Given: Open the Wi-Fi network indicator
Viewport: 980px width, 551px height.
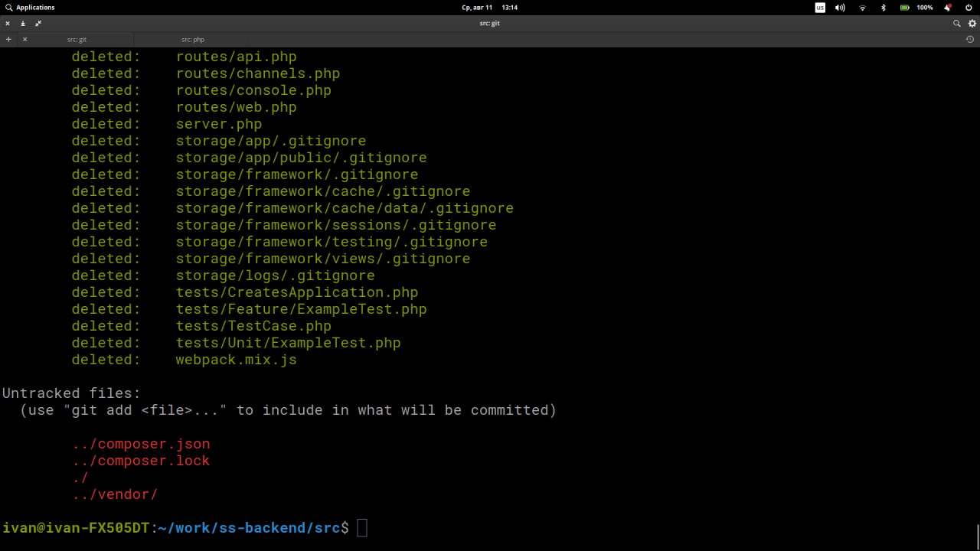Looking at the screenshot, I should coord(862,8).
